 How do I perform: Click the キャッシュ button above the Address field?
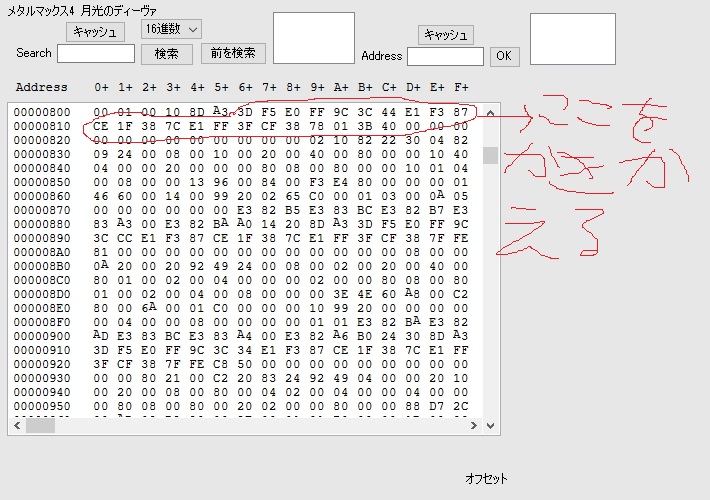pos(446,35)
